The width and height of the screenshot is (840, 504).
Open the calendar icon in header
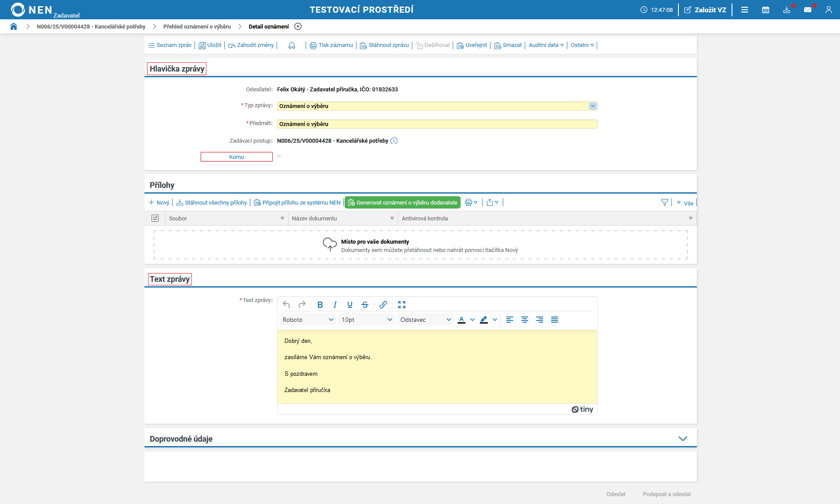point(765,10)
